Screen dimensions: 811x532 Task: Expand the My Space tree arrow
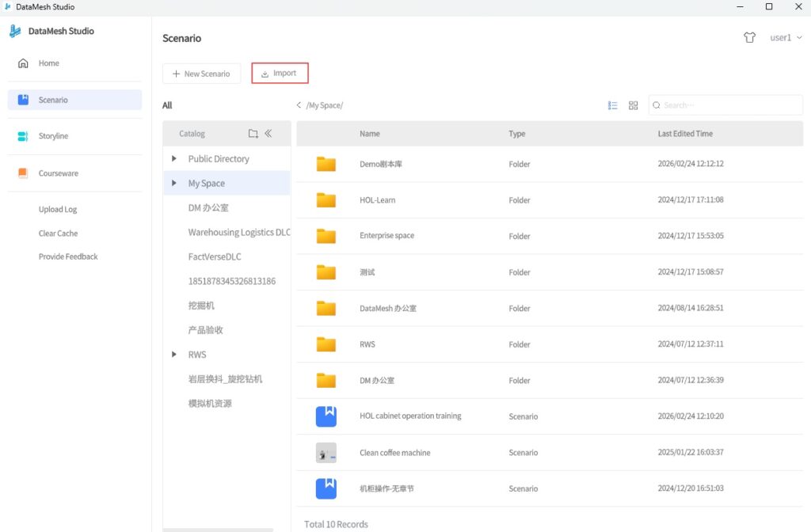pos(174,184)
